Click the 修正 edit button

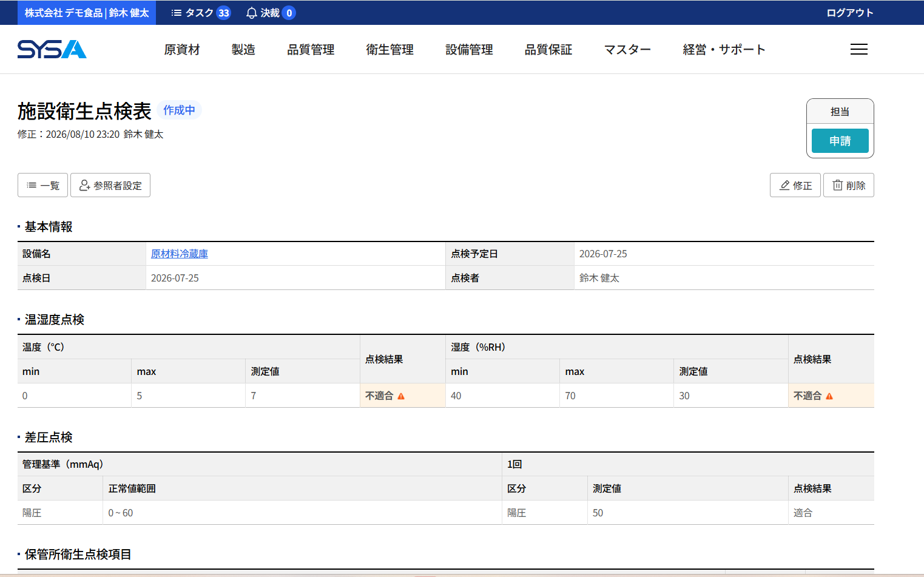(x=795, y=185)
